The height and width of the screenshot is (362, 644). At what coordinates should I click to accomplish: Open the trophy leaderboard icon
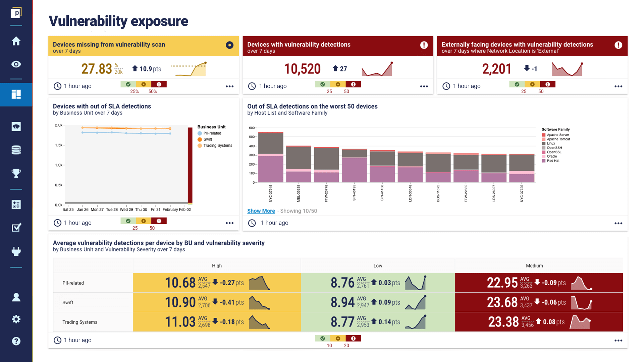click(x=16, y=173)
